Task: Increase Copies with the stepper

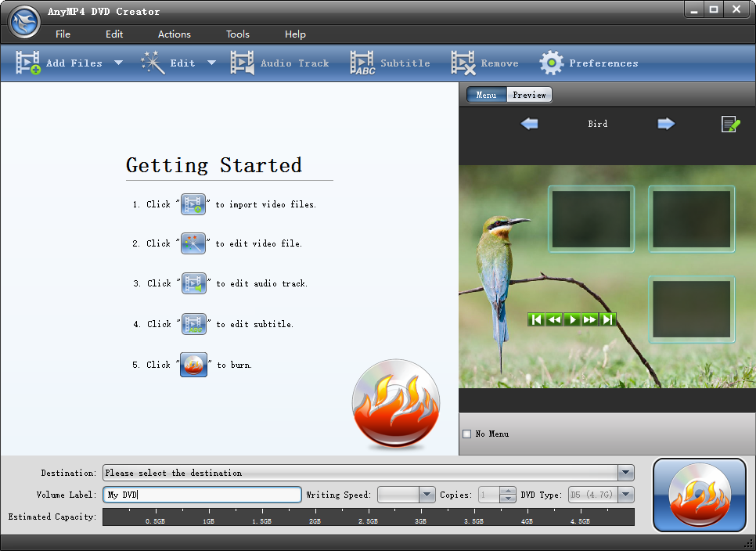Action: pyautogui.click(x=509, y=491)
